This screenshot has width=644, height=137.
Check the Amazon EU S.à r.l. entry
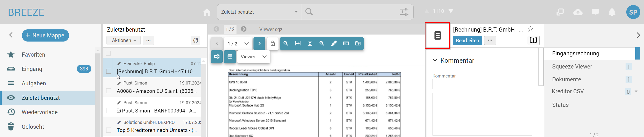coord(108,91)
